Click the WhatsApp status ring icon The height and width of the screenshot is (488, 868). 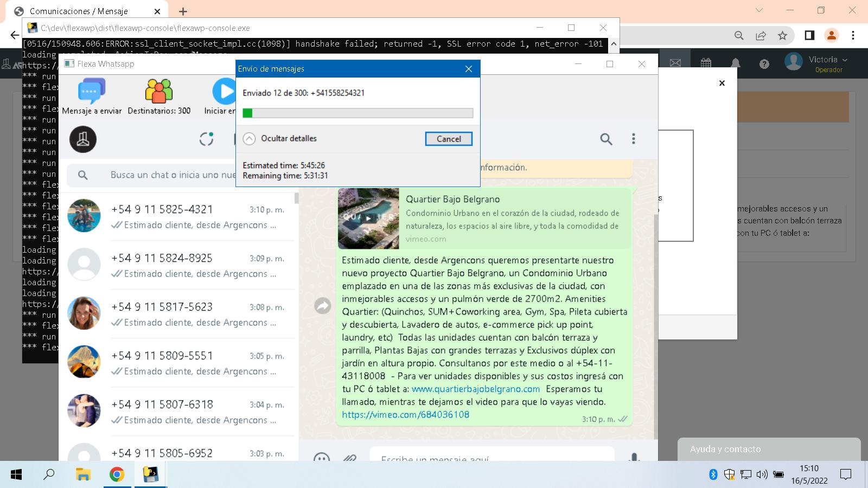(x=206, y=139)
